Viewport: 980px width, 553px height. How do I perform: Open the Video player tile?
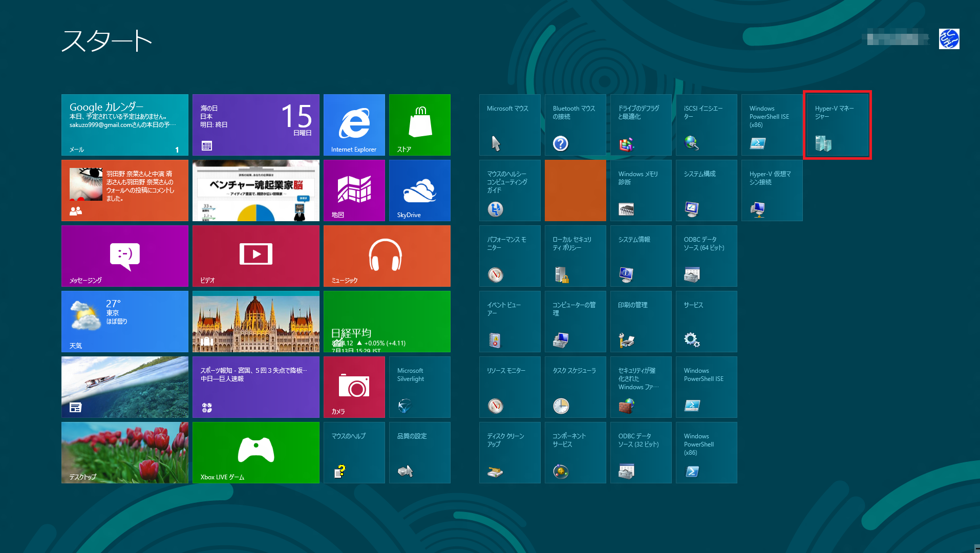(255, 256)
